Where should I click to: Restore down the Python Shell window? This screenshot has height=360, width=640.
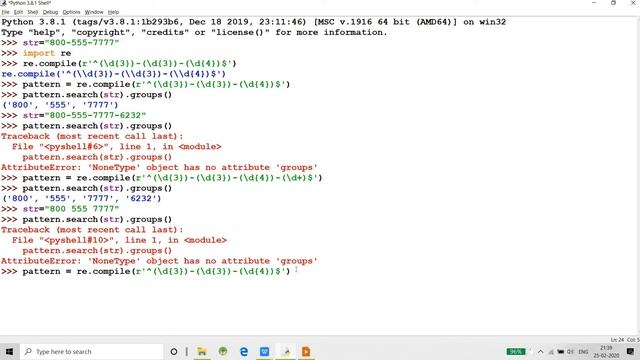click(613, 3)
